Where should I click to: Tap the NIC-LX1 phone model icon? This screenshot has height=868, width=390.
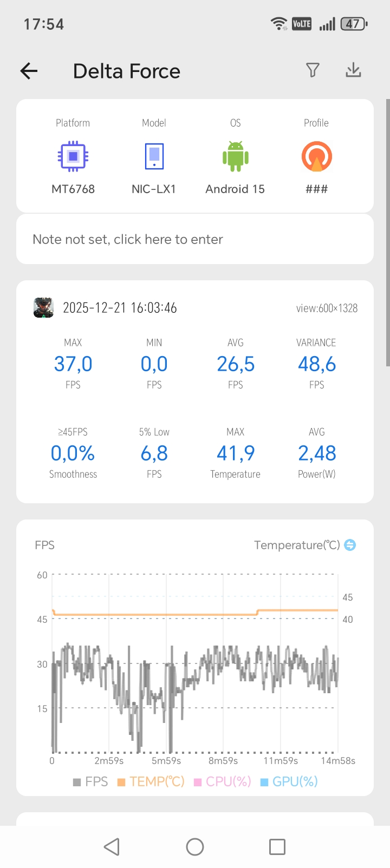(x=154, y=156)
